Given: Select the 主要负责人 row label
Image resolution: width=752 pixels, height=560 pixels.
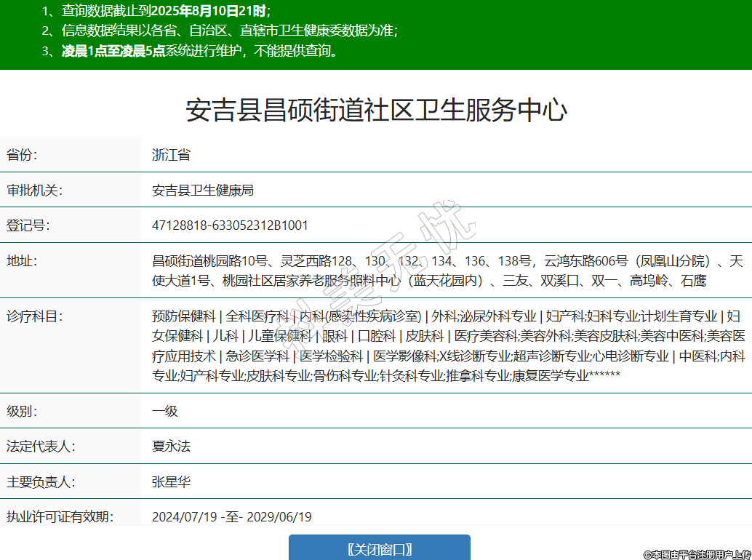Looking at the screenshot, I should 41,481.
